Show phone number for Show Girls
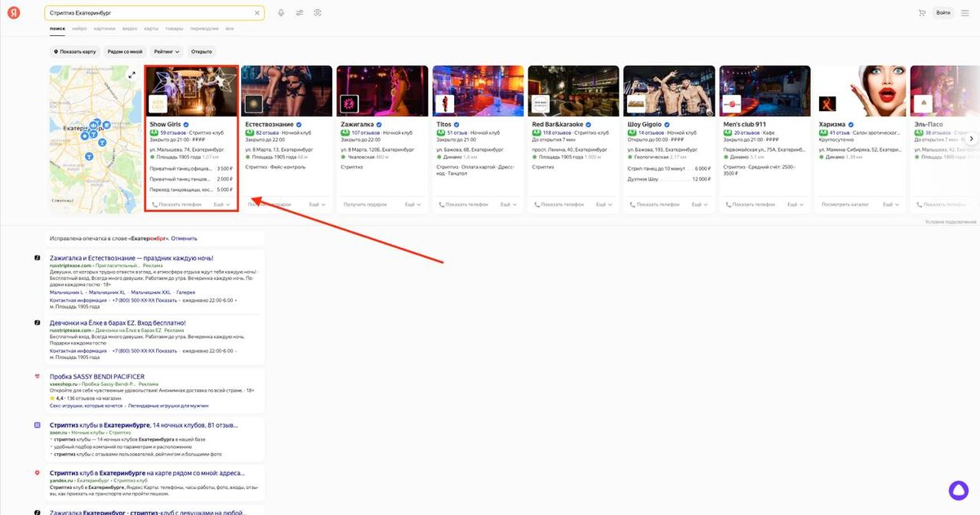Image resolution: width=980 pixels, height=515 pixels. pyautogui.click(x=176, y=204)
